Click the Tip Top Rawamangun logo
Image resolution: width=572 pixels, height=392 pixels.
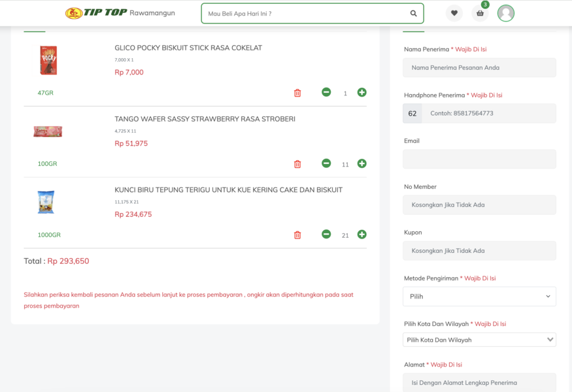[120, 13]
